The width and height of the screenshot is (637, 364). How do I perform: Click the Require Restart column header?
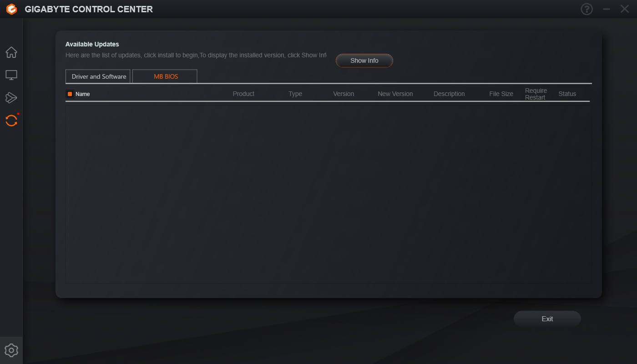(536, 94)
